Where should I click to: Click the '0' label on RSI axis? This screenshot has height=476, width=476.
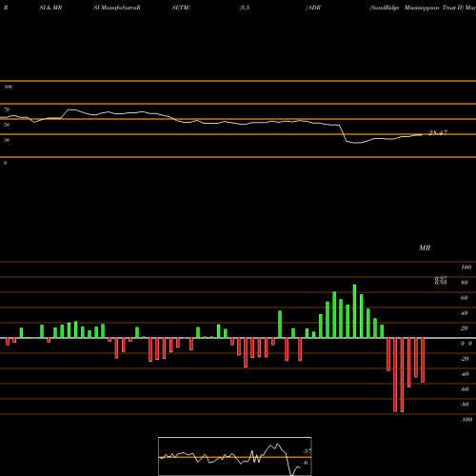[x=5, y=163]
